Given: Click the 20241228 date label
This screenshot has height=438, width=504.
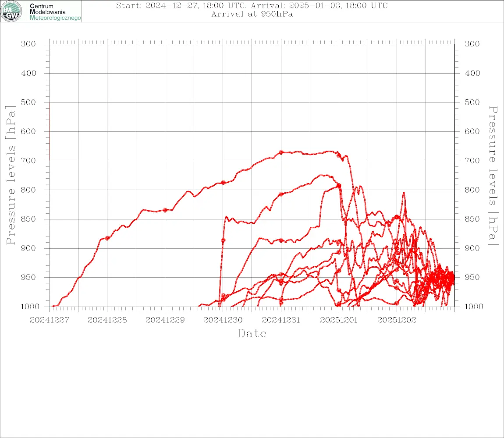Looking at the screenshot, I should click(x=107, y=320).
